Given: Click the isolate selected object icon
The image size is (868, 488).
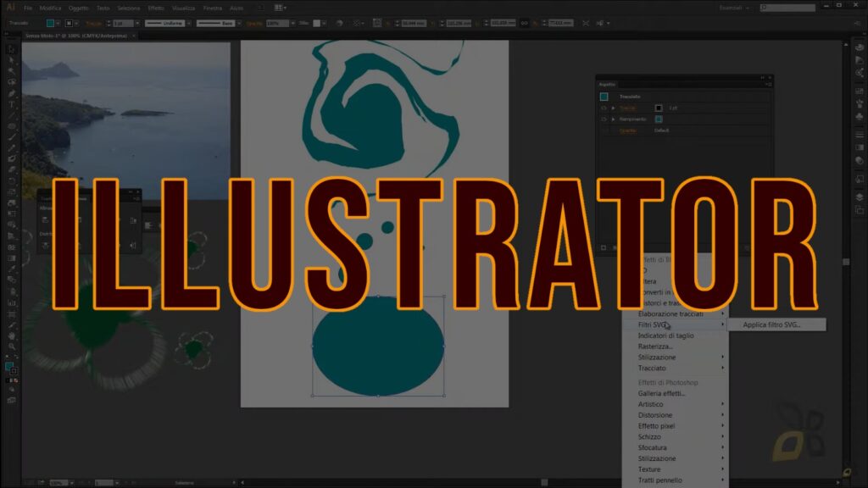Looking at the screenshot, I should (x=586, y=23).
